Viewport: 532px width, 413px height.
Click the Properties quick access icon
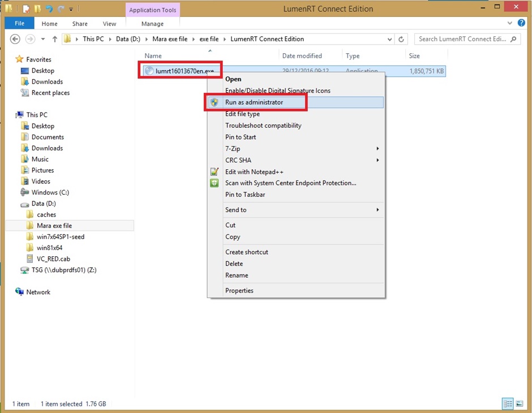(25, 9)
